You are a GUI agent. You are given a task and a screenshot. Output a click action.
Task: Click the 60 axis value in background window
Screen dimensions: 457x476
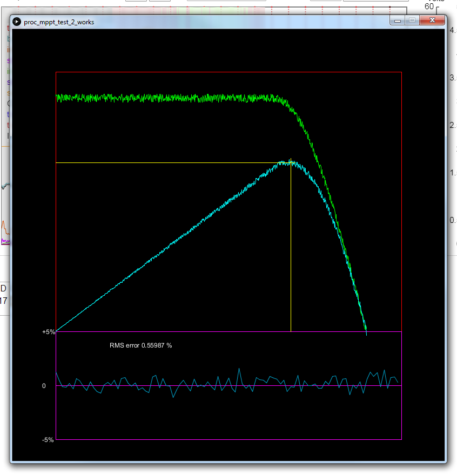click(x=429, y=6)
